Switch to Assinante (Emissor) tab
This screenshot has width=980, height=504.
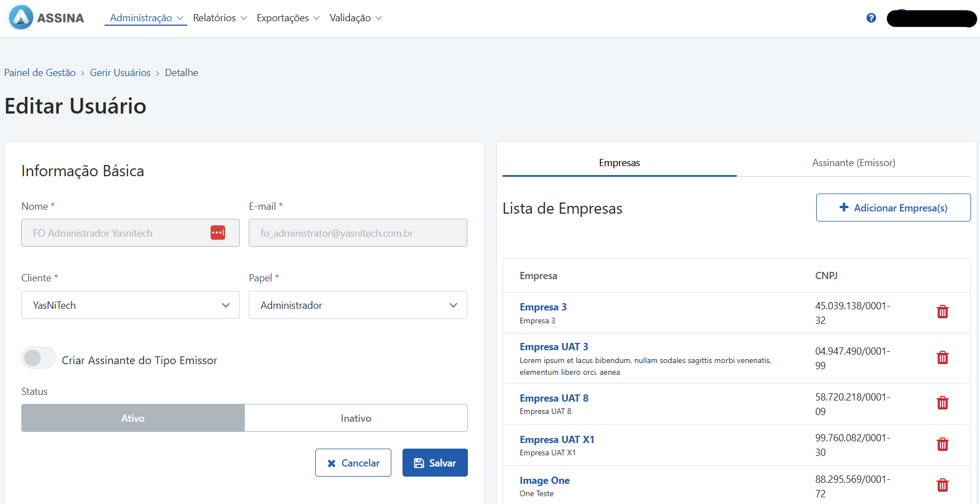coord(853,163)
